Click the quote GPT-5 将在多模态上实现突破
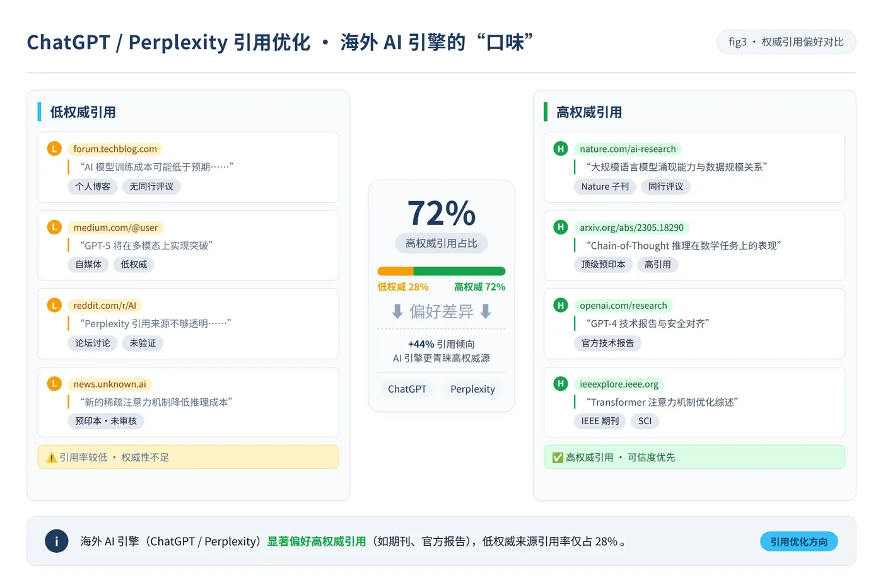The width and height of the screenshot is (883, 588). [146, 245]
